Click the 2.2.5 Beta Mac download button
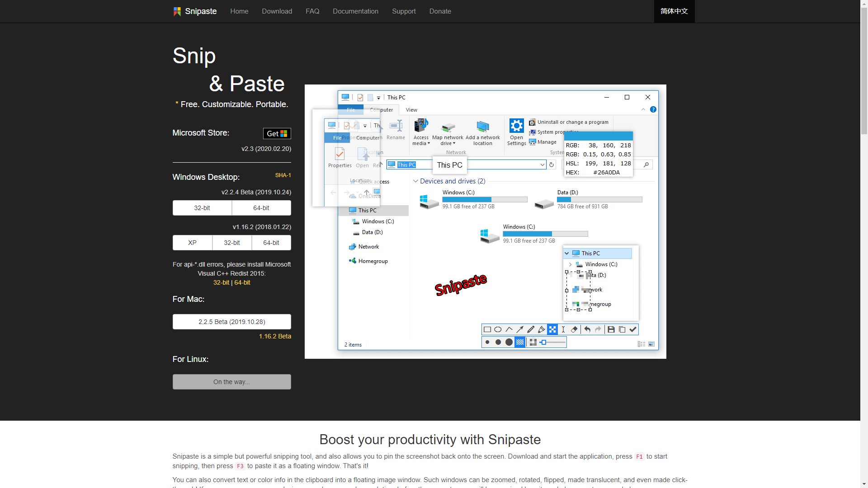The image size is (868, 488). pos(231,322)
